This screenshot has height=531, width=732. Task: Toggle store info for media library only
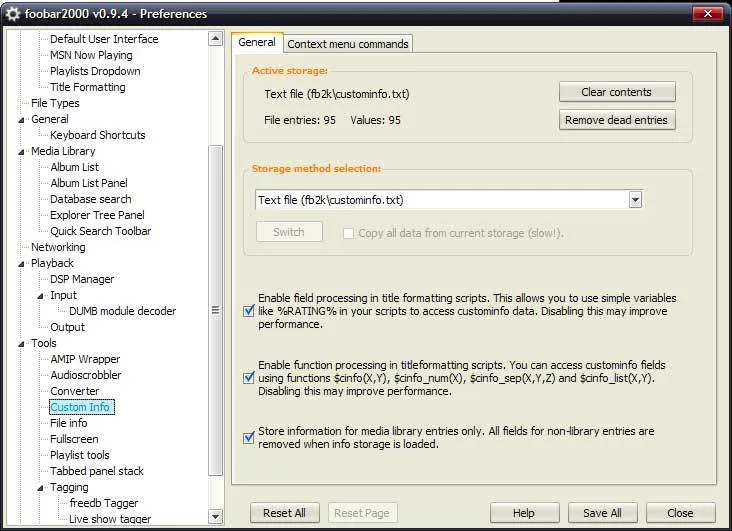pyautogui.click(x=249, y=438)
